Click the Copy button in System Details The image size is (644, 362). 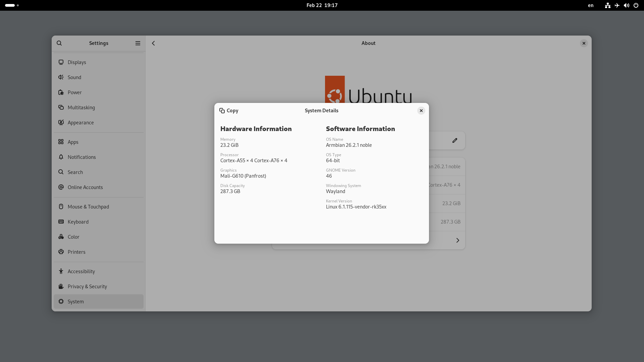[x=229, y=111]
